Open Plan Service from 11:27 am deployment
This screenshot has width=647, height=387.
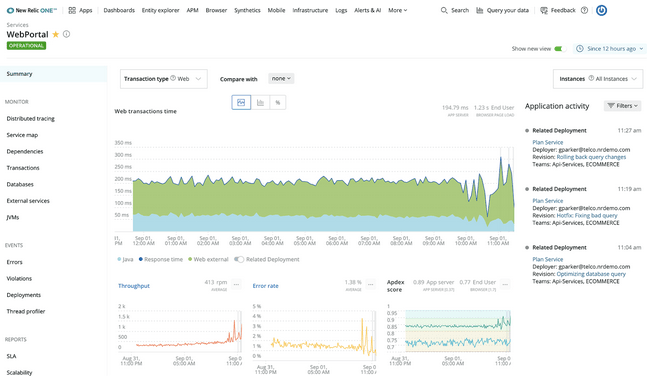548,142
